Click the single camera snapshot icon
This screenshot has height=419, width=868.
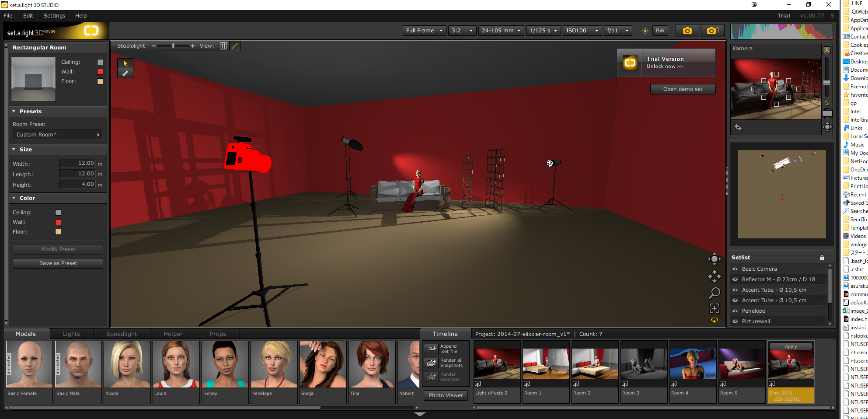coord(687,31)
